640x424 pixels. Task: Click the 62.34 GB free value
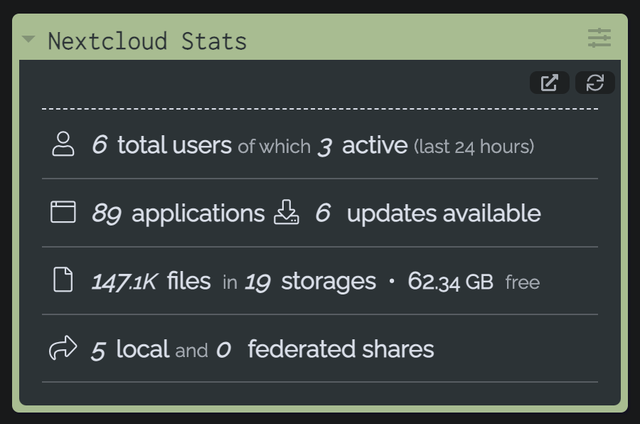coord(474,281)
